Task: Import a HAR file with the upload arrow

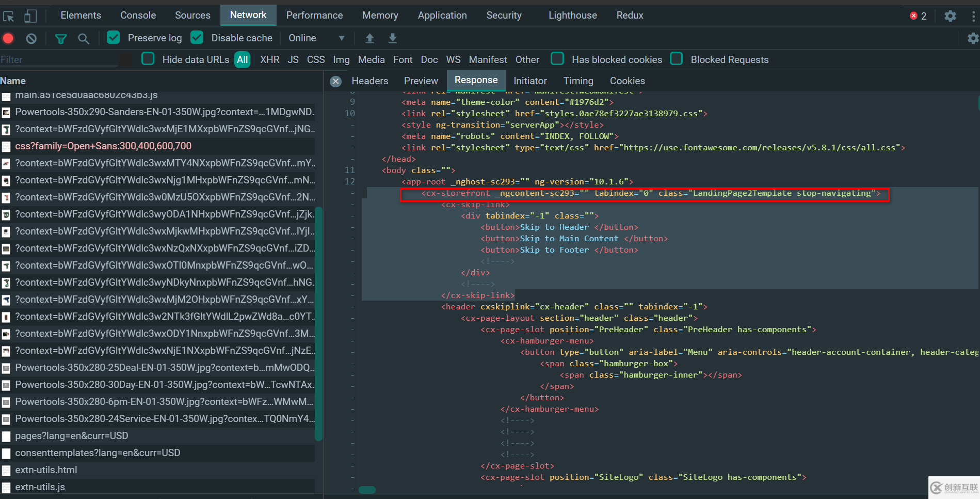Action: pyautogui.click(x=369, y=38)
